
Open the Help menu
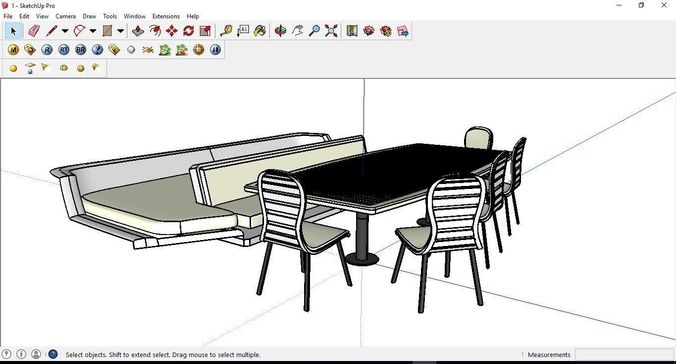[x=193, y=16]
